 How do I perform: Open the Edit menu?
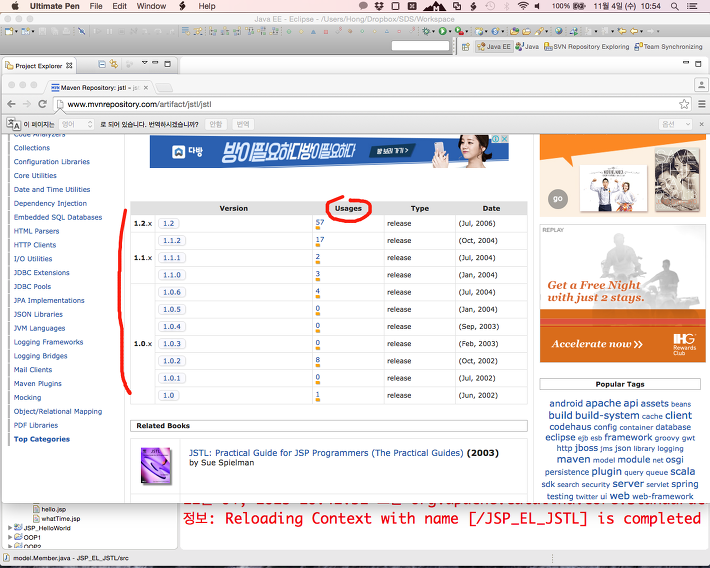(120, 6)
